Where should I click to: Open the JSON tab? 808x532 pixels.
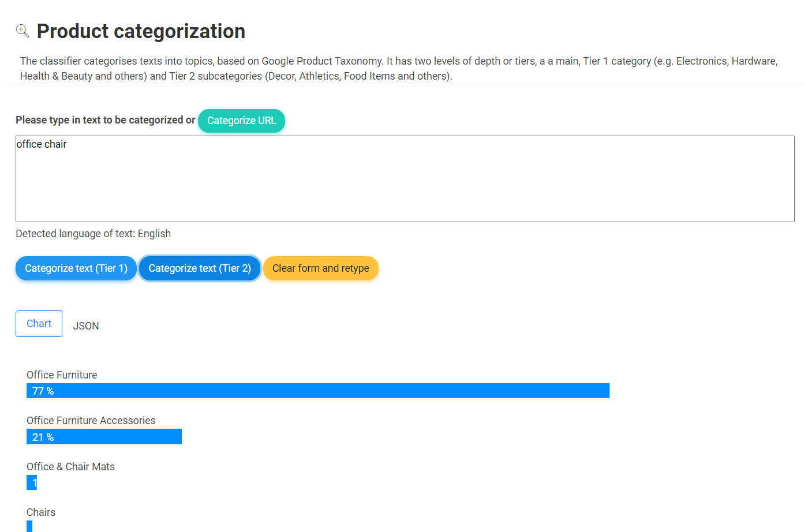86,326
